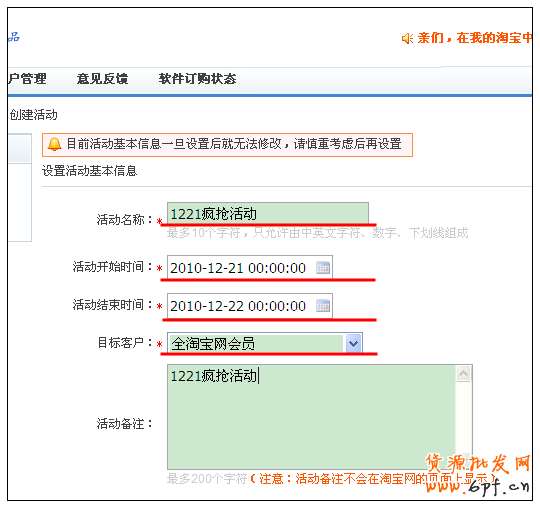Screen dimensions: 540x508
Task: Expand the 目标客户 dropdown arrow
Action: pyautogui.click(x=353, y=343)
